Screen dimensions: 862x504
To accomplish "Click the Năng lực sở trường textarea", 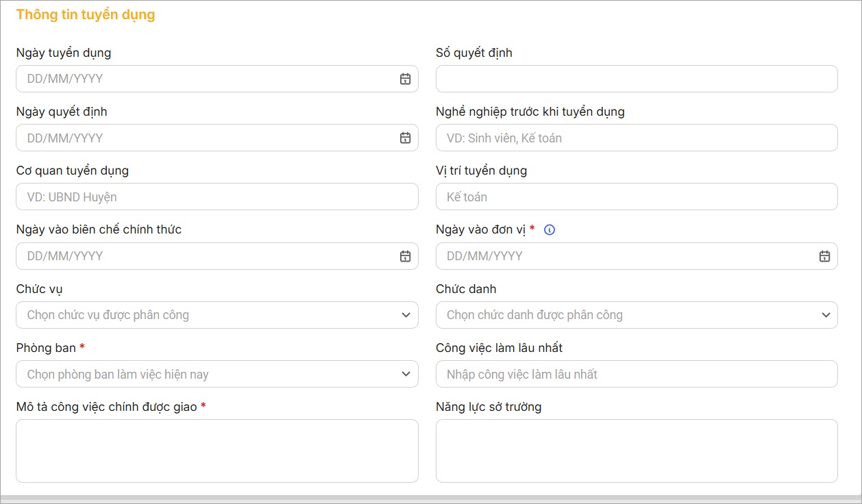I will pyautogui.click(x=636, y=451).
